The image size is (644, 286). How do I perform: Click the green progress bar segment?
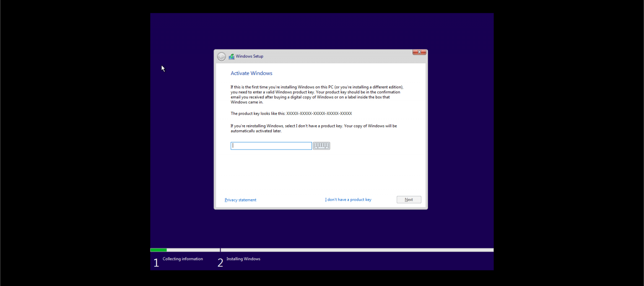coord(158,250)
